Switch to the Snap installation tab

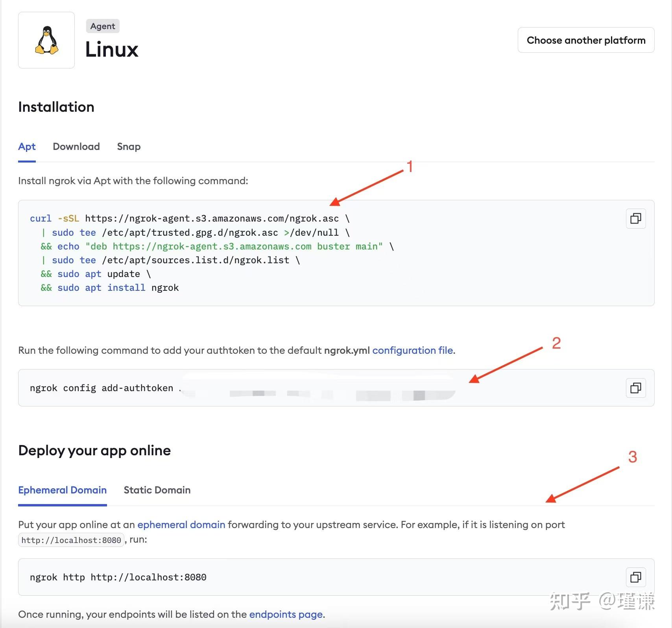coord(128,146)
